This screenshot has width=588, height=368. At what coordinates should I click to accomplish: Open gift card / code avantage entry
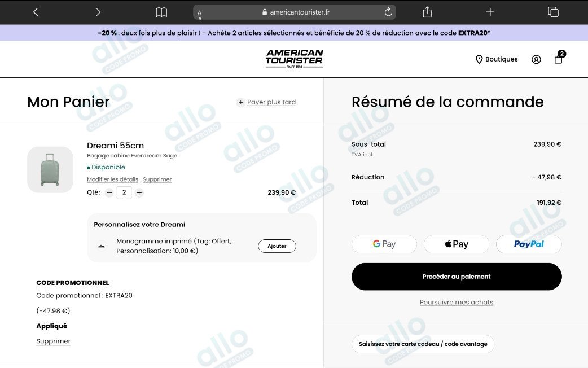[423, 344]
